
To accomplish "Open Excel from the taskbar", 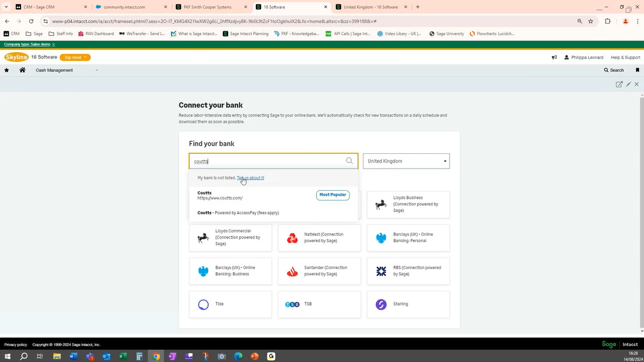I will [123, 356].
